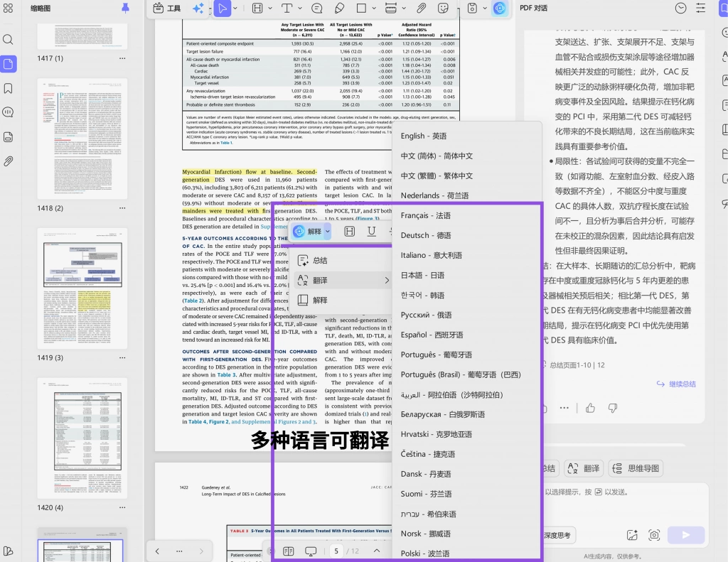This screenshot has height=562, width=728.
Task: Open PDF chat settings sliders icon
Action: coord(700,8)
